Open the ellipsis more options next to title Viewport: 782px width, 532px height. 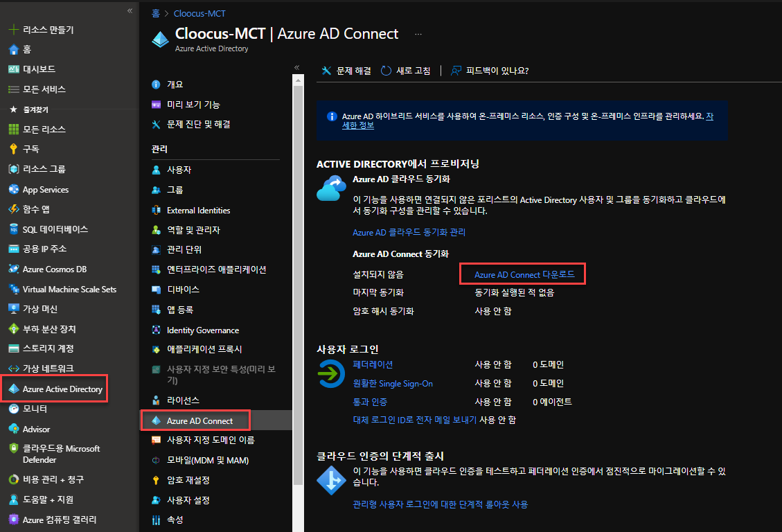click(x=418, y=34)
